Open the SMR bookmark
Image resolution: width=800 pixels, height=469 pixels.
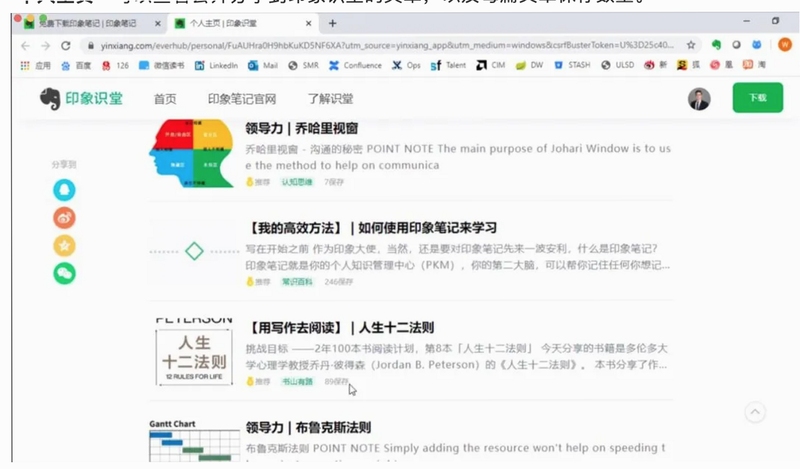click(304, 65)
